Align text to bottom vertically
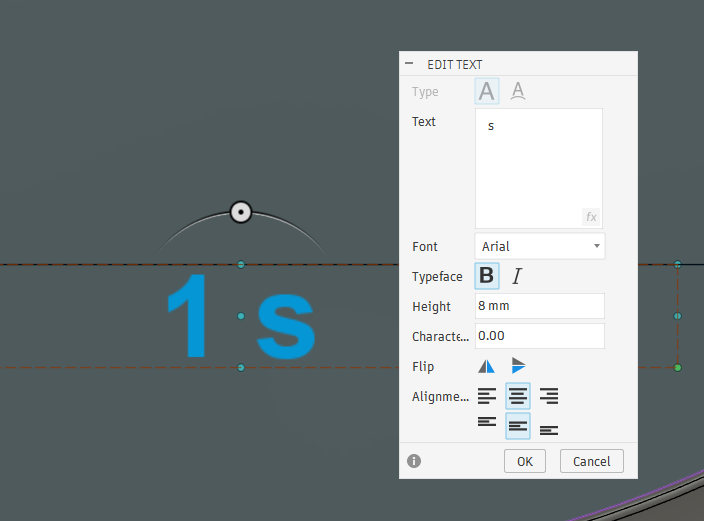The height and width of the screenshot is (521, 704). click(x=549, y=430)
